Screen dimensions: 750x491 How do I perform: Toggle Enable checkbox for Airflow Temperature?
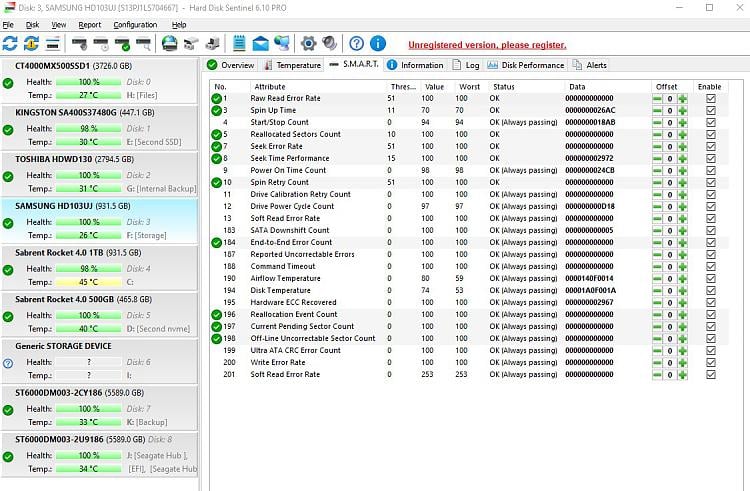click(x=711, y=279)
